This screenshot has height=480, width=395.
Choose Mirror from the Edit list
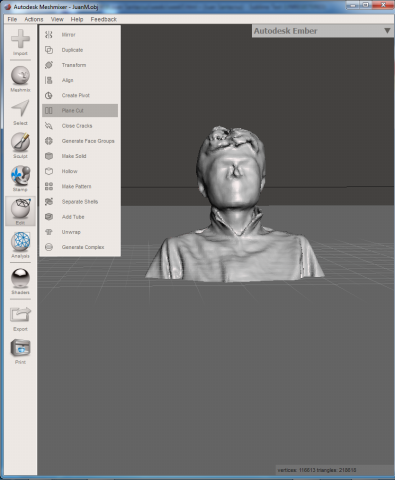click(80, 35)
